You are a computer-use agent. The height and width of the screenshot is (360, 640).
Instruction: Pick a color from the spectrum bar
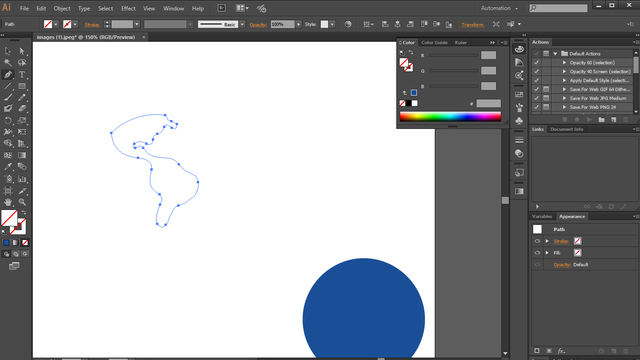(450, 117)
